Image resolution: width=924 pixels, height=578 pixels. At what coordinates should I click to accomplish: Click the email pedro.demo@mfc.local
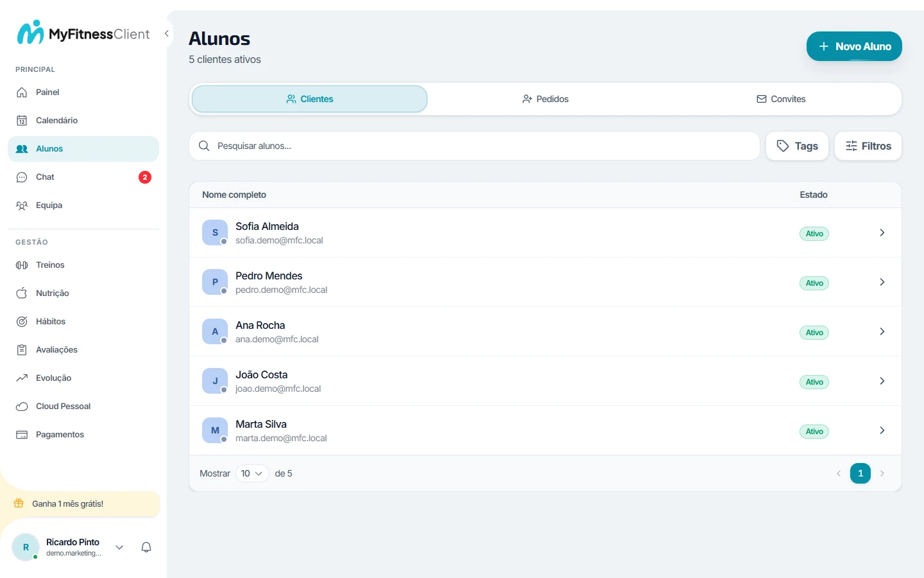(x=281, y=290)
